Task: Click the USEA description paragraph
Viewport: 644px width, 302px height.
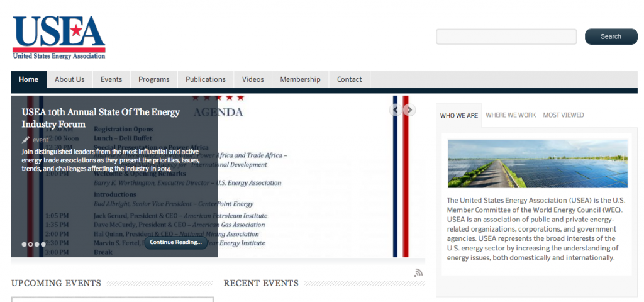Action: pos(536,229)
